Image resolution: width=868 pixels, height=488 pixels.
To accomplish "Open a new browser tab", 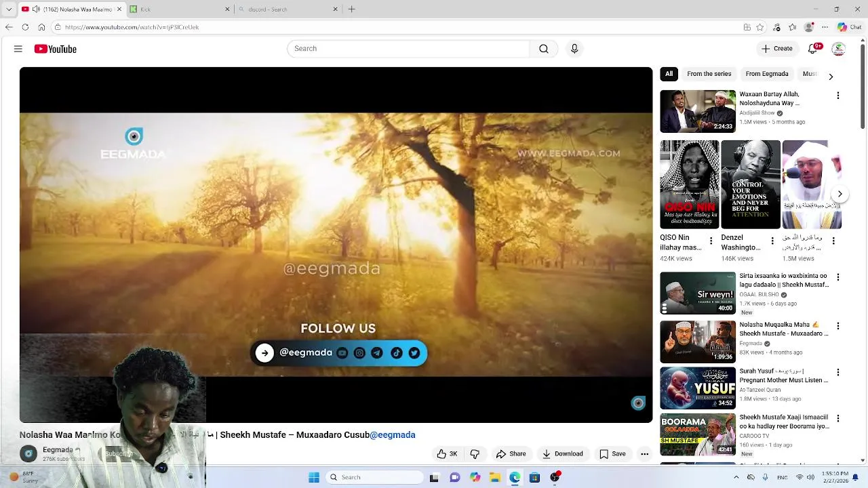I will [x=351, y=9].
